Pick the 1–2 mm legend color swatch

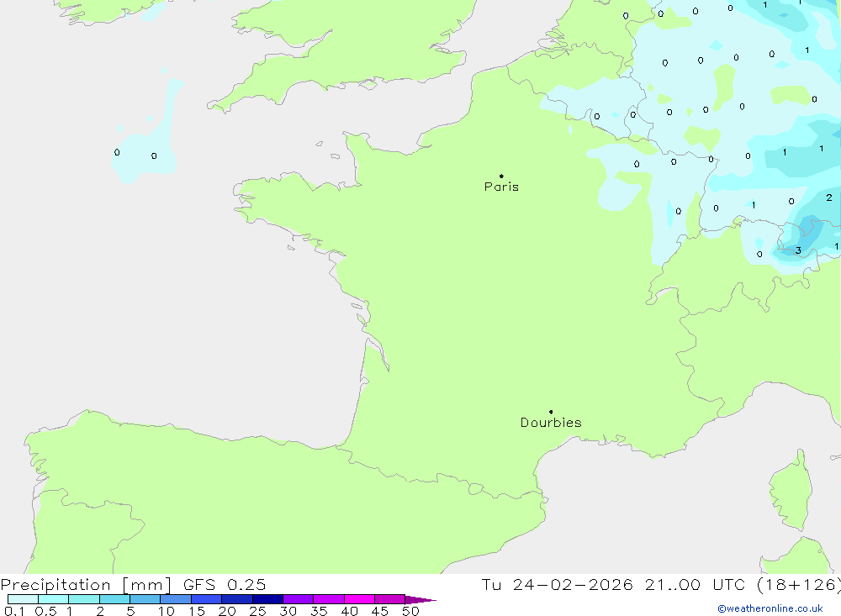pyautogui.click(x=84, y=599)
